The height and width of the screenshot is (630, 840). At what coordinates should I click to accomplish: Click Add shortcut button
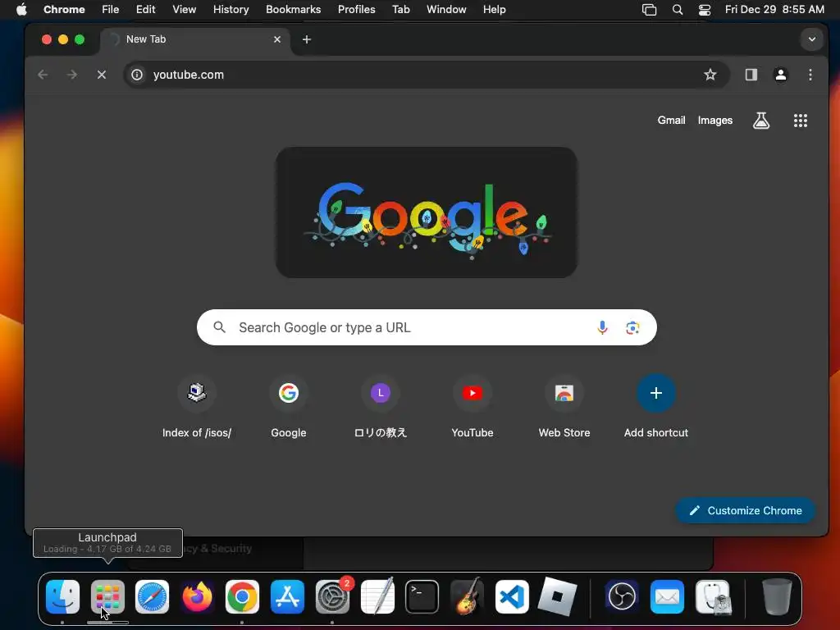[x=655, y=407]
